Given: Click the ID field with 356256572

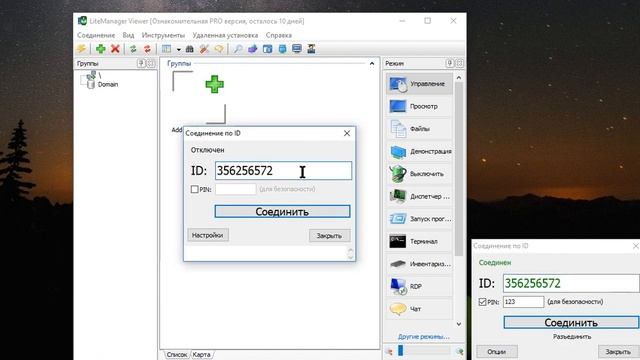Looking at the screenshot, I should tap(283, 171).
